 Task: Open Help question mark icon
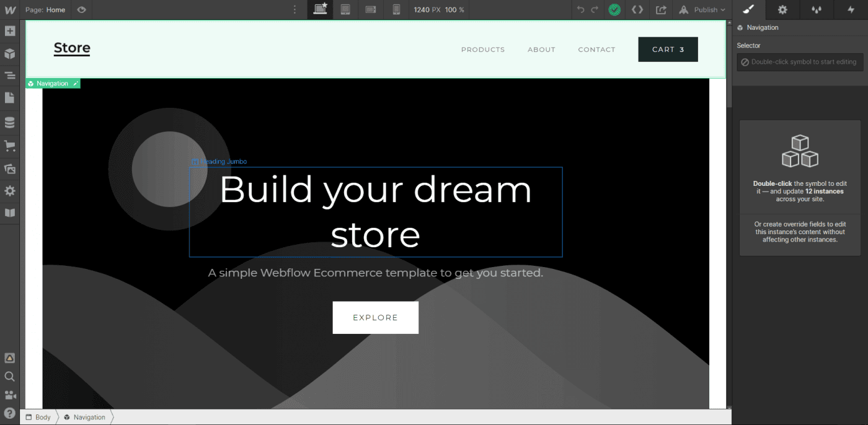pyautogui.click(x=10, y=413)
